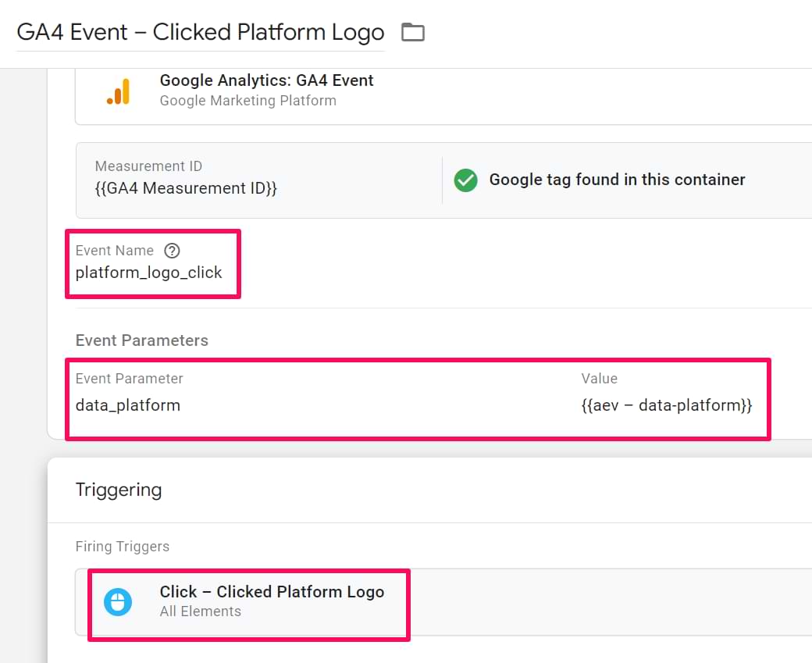Click the Value column header
Screen dimensions: 812x663
tap(599, 379)
